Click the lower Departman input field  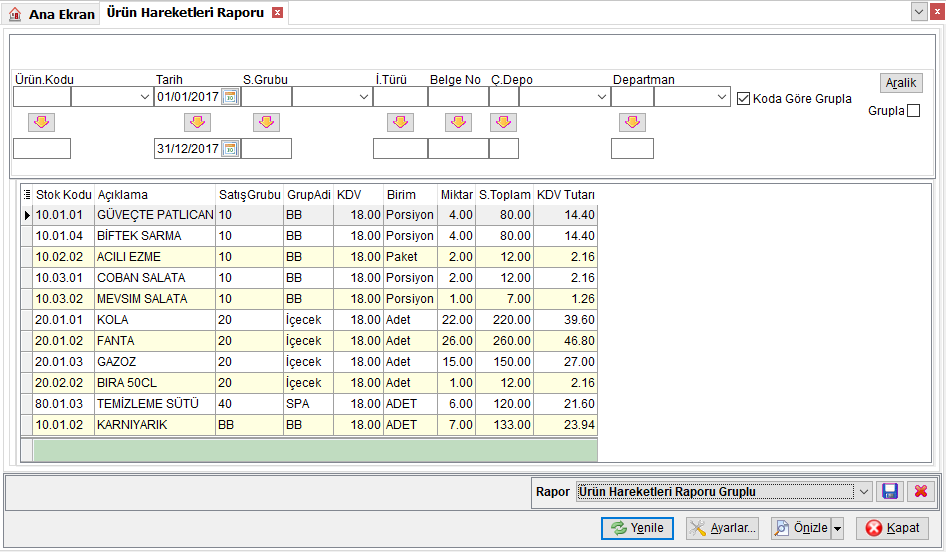632,149
